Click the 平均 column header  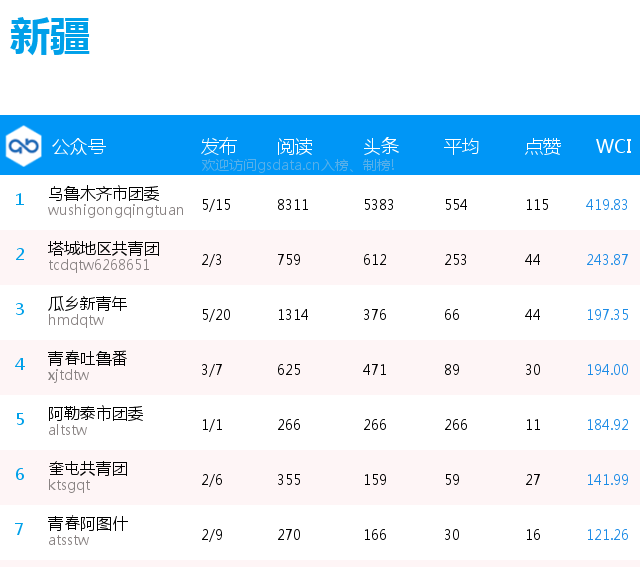pos(462,147)
